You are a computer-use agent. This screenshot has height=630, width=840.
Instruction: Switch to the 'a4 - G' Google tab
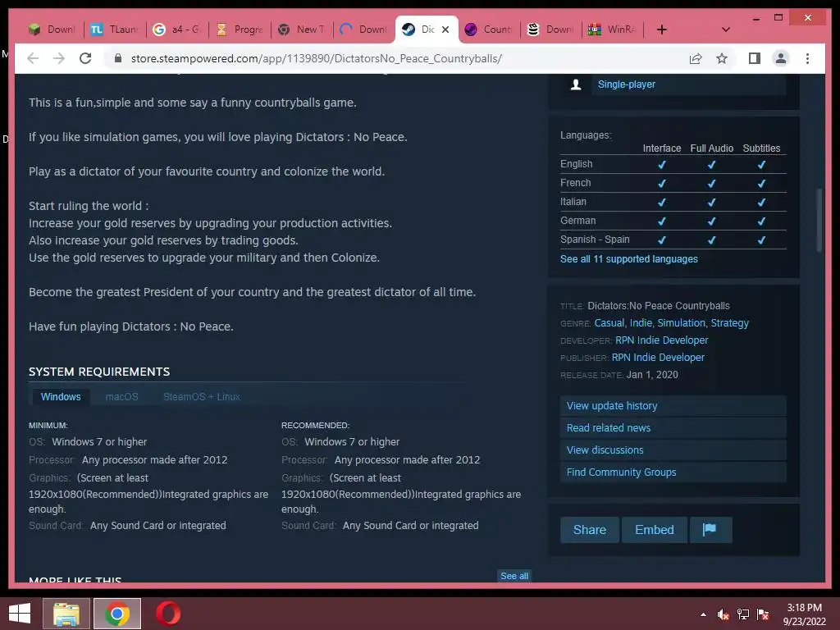(177, 30)
